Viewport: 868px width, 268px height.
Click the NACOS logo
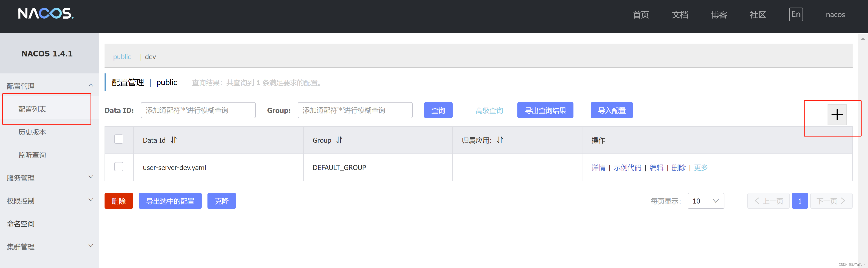[x=46, y=14]
